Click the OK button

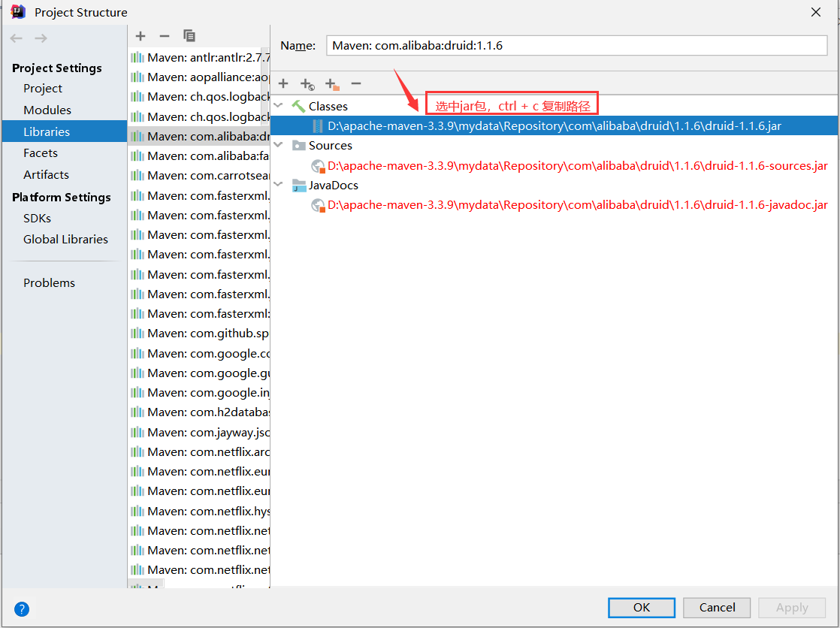click(641, 608)
